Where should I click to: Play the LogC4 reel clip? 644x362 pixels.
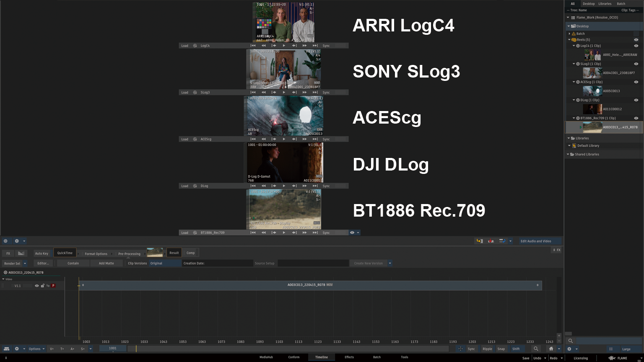pos(284,46)
